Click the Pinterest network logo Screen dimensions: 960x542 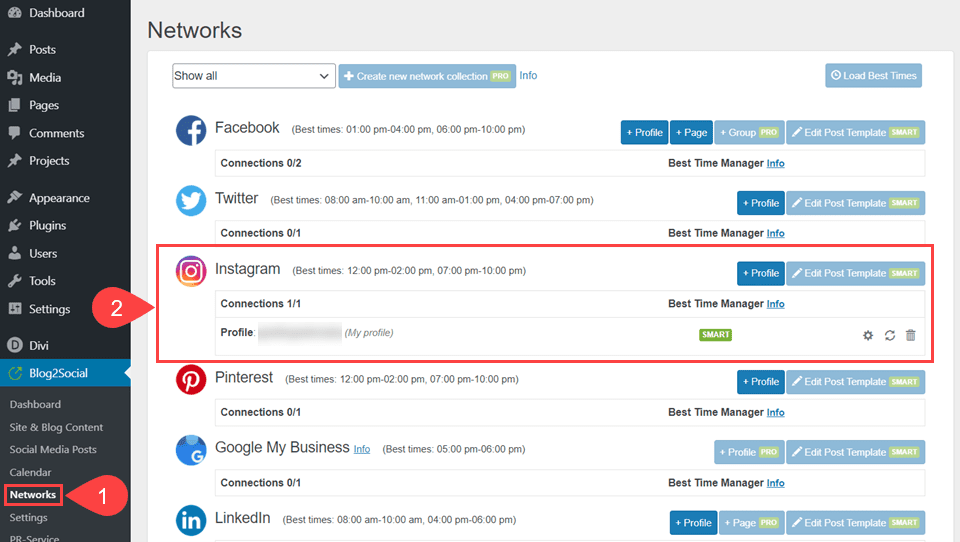click(x=191, y=379)
